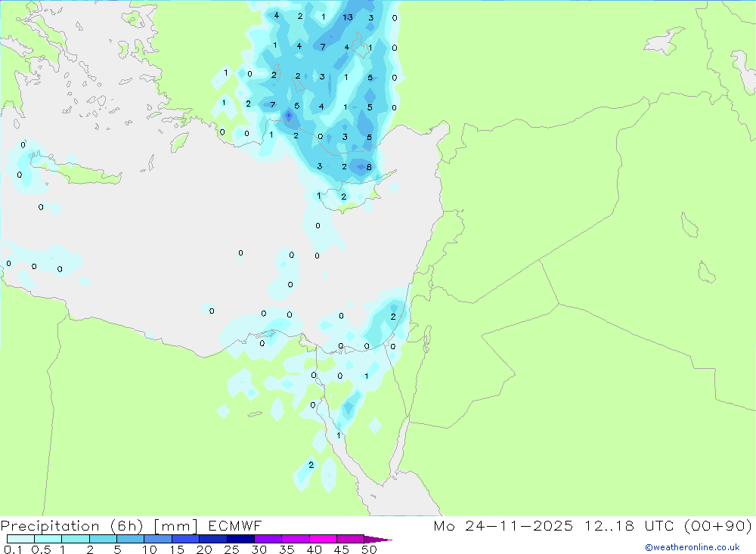Pick the magenta swatch between 40 and 45
The image size is (756, 554).
pos(323,539)
